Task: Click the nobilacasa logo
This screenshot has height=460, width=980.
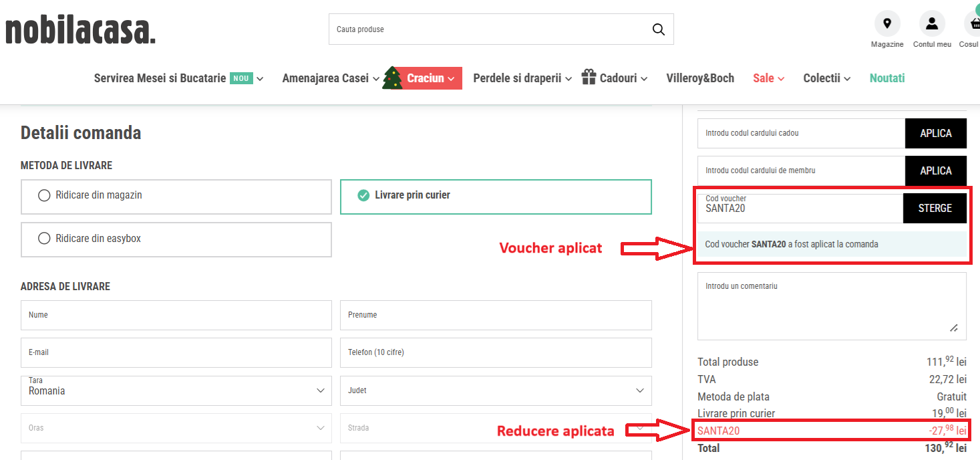Action: (80, 30)
